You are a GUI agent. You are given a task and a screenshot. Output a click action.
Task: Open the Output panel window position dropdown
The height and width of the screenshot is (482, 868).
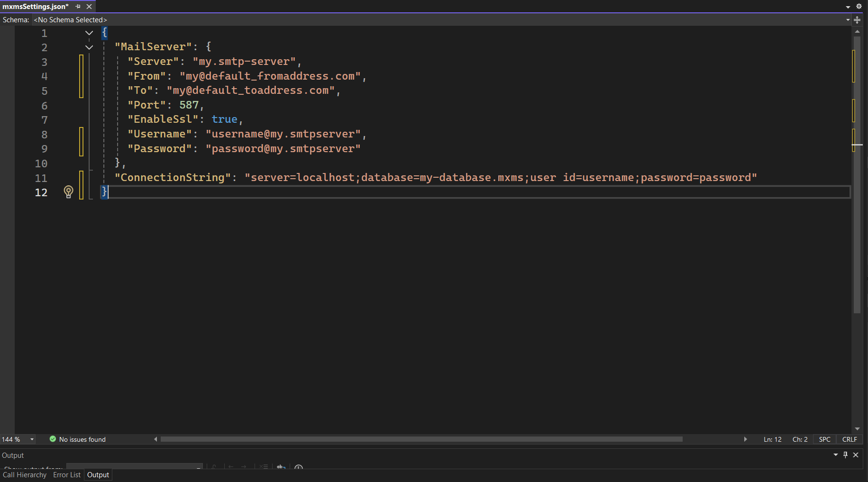tap(836, 455)
